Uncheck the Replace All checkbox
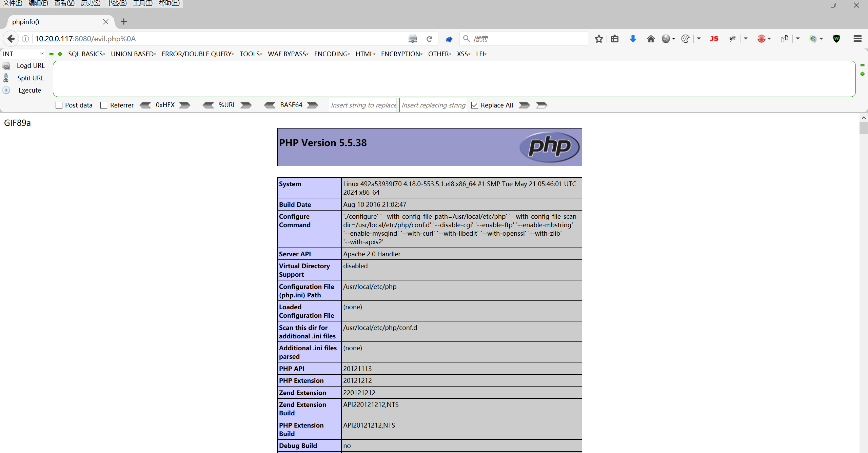The height and width of the screenshot is (453, 868). tap(475, 105)
